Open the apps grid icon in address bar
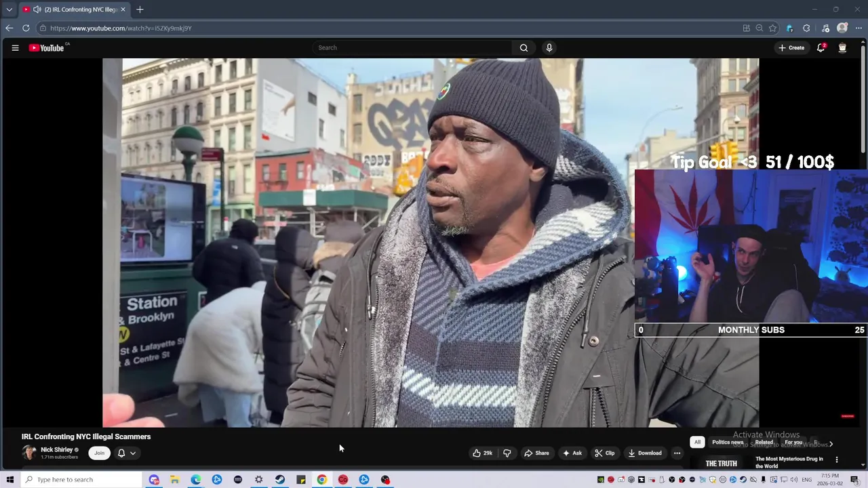Image resolution: width=868 pixels, height=488 pixels. pyautogui.click(x=747, y=28)
